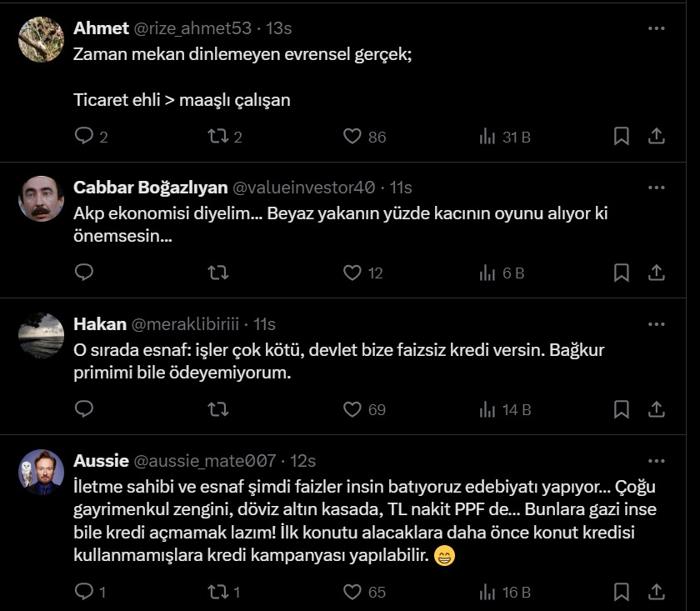Open Cabbar Boğazlıyan's profile picture
The image size is (700, 611).
coord(41,198)
